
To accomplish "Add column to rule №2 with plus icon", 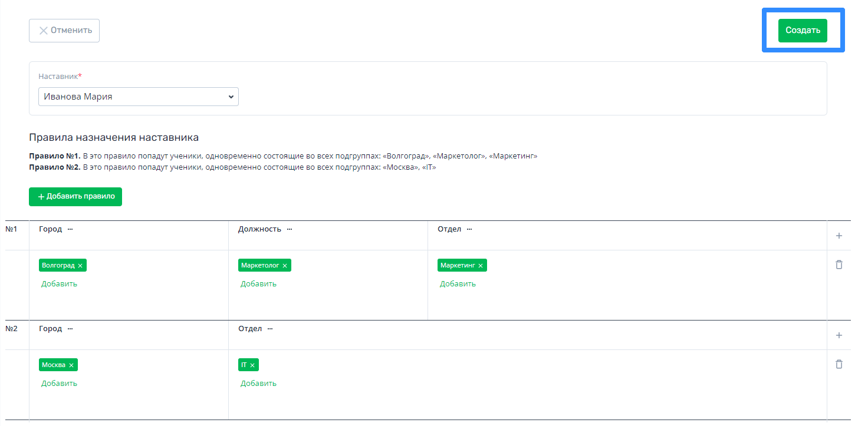I will [839, 335].
